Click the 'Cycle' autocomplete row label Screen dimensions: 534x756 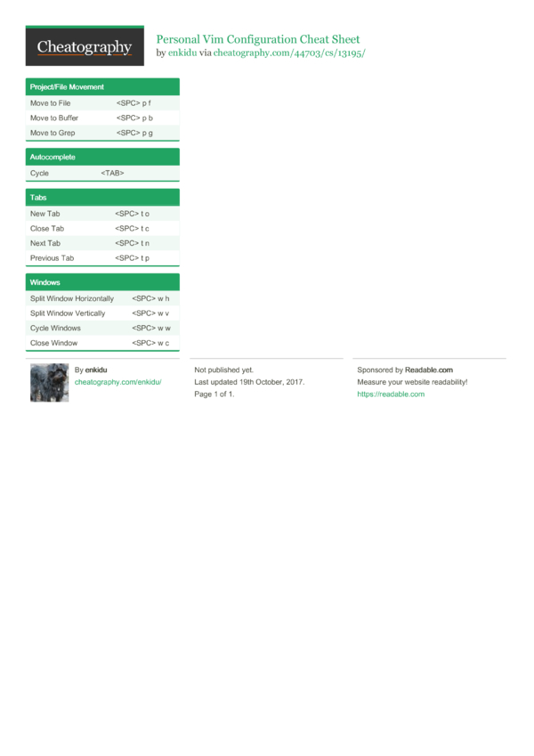[x=39, y=173]
